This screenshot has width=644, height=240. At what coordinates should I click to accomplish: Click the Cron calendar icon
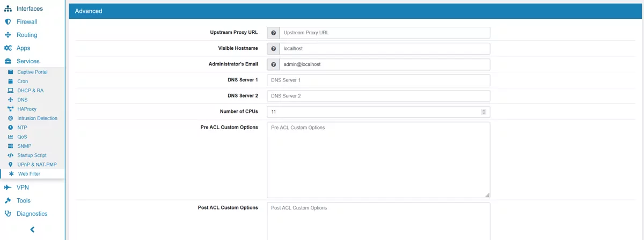pos(11,81)
